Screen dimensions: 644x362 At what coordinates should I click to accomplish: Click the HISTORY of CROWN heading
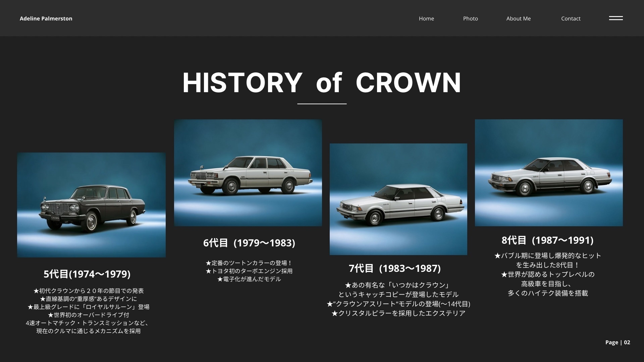tap(322, 82)
